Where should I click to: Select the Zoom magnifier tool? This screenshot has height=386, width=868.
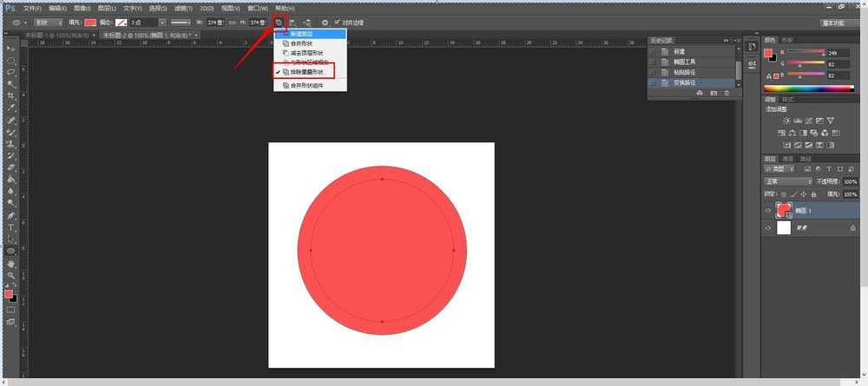point(11,274)
